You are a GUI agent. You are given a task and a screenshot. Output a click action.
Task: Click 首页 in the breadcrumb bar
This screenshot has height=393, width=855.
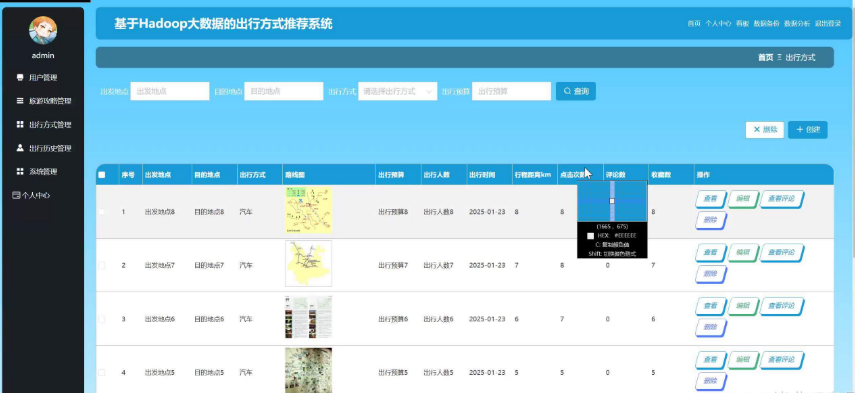766,57
